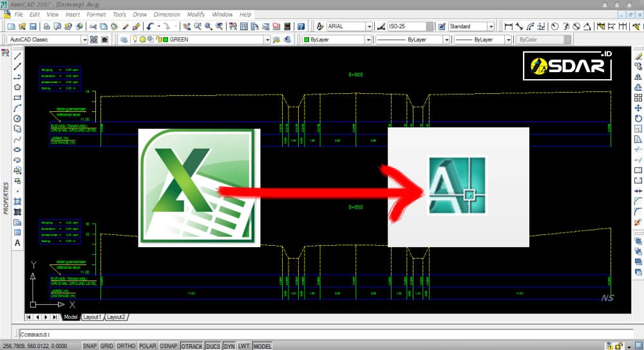Select the Revision Cloud tool

point(17,129)
